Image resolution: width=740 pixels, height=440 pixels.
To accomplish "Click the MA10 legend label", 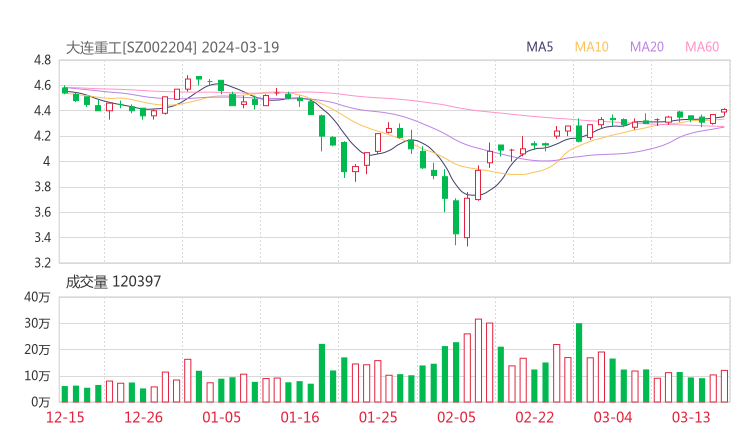I will [x=591, y=47].
